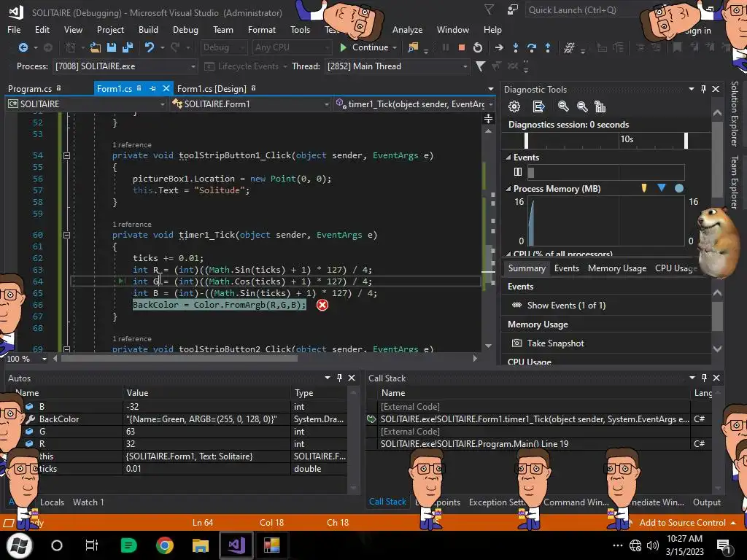Toggle auto-hide pin on Diagnostic Tools
The image size is (747, 560).
[x=703, y=89]
